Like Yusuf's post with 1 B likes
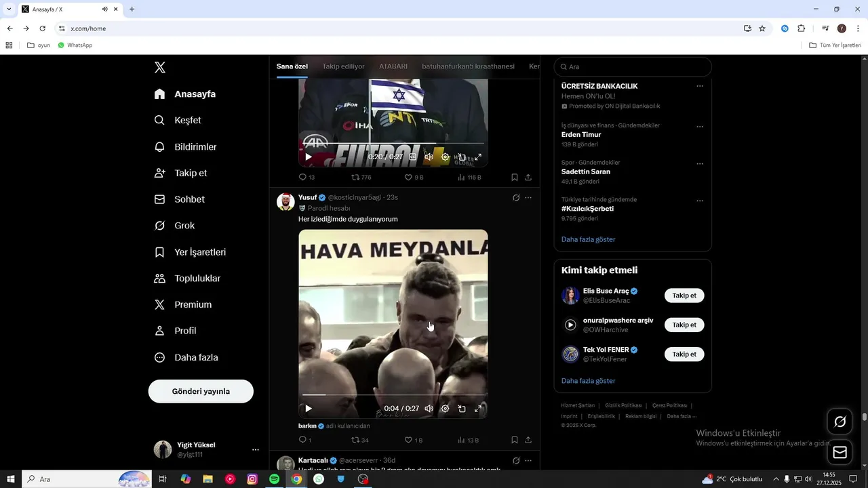Image resolution: width=868 pixels, height=488 pixels. pyautogui.click(x=413, y=440)
